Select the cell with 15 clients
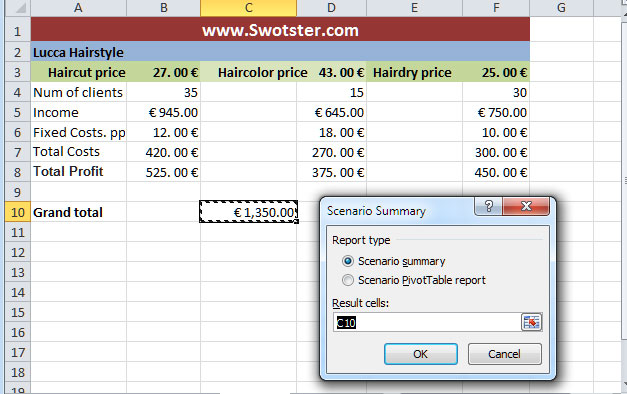 (331, 92)
